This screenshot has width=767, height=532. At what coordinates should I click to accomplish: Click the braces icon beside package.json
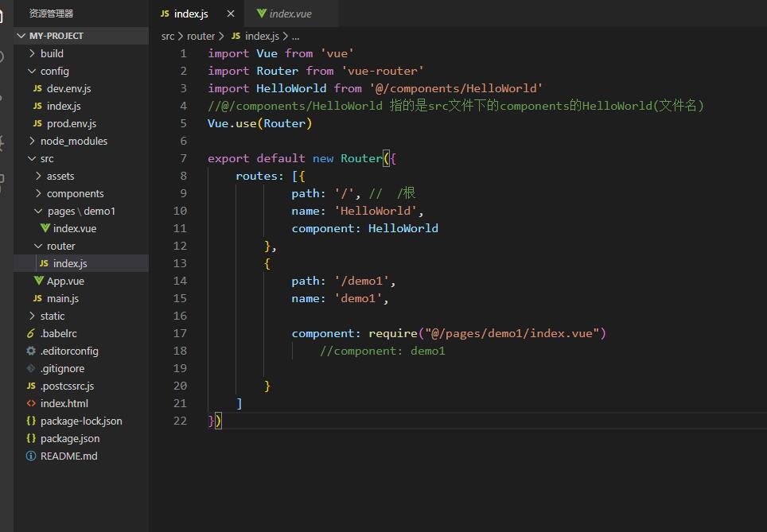pos(31,438)
